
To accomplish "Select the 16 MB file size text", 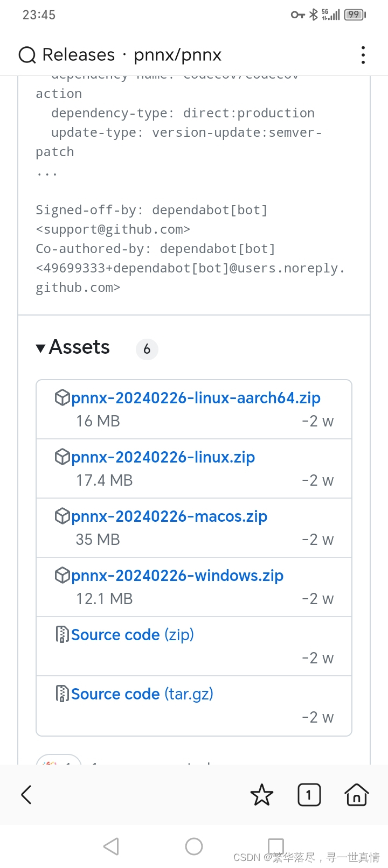I will pyautogui.click(x=98, y=421).
